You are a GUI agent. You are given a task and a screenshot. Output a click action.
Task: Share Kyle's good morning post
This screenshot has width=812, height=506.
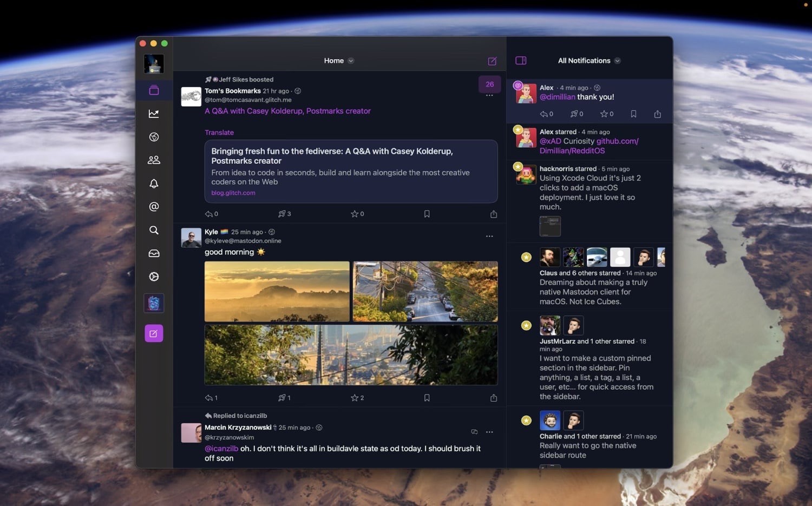(x=494, y=398)
